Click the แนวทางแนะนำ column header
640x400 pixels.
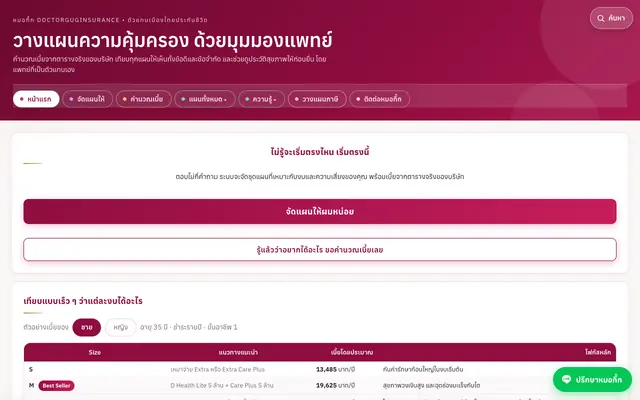point(238,352)
